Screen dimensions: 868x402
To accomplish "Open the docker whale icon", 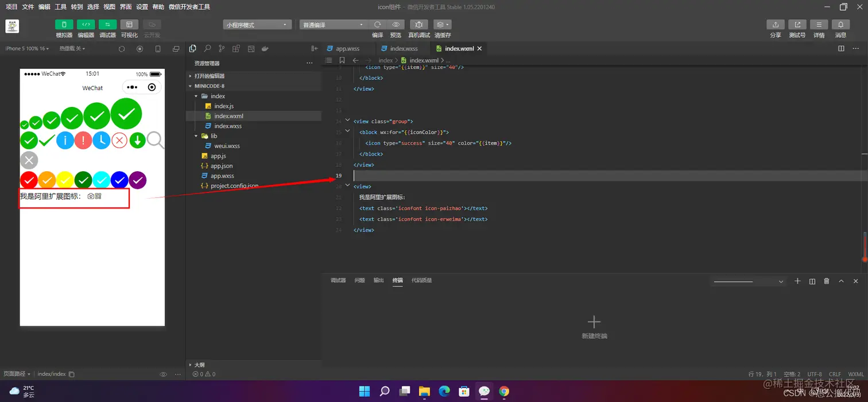I will point(265,49).
